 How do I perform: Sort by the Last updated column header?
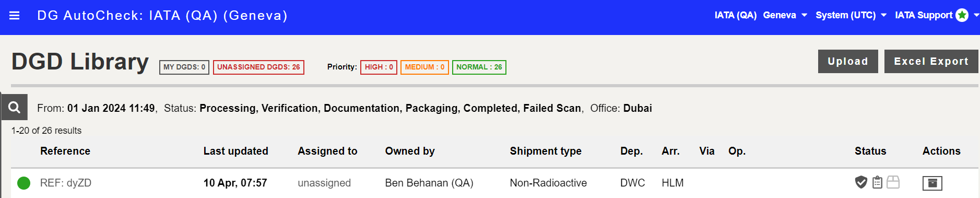[235, 151]
